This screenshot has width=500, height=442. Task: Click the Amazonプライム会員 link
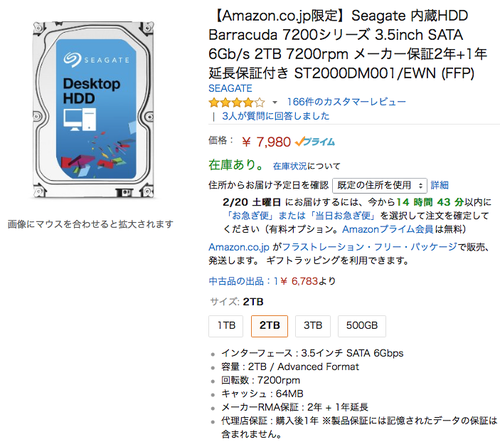(x=388, y=229)
